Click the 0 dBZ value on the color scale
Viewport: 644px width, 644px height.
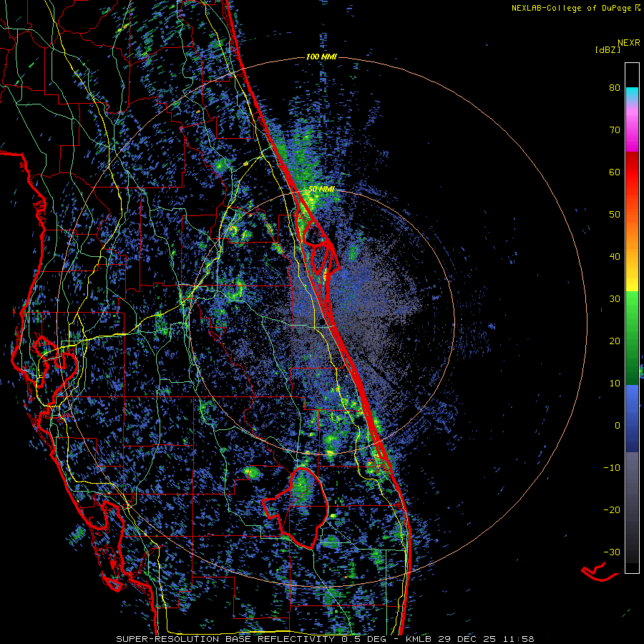[618, 426]
